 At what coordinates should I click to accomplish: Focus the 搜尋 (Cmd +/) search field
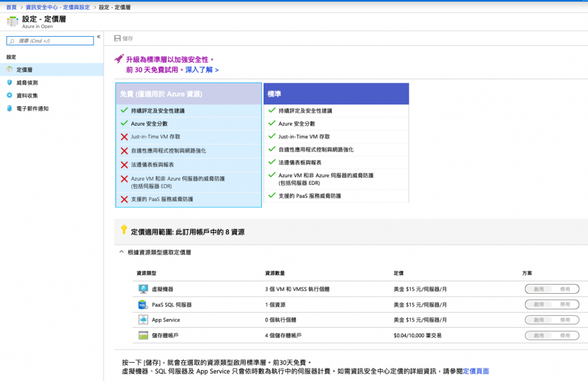[50, 41]
